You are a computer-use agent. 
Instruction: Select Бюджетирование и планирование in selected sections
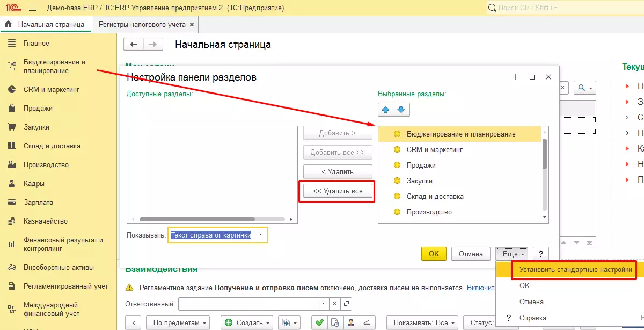tap(460, 134)
